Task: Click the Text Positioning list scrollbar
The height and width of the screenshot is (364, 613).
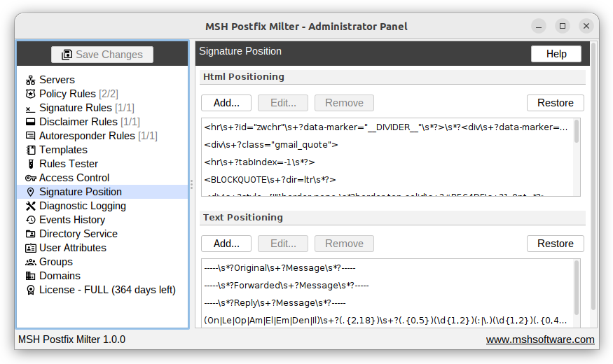Action: pyautogui.click(x=577, y=288)
